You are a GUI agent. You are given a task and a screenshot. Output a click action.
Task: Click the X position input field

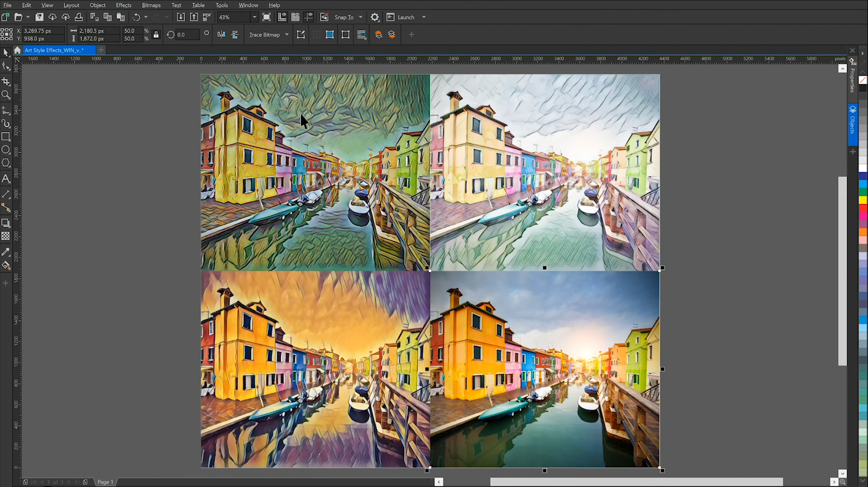(x=43, y=31)
